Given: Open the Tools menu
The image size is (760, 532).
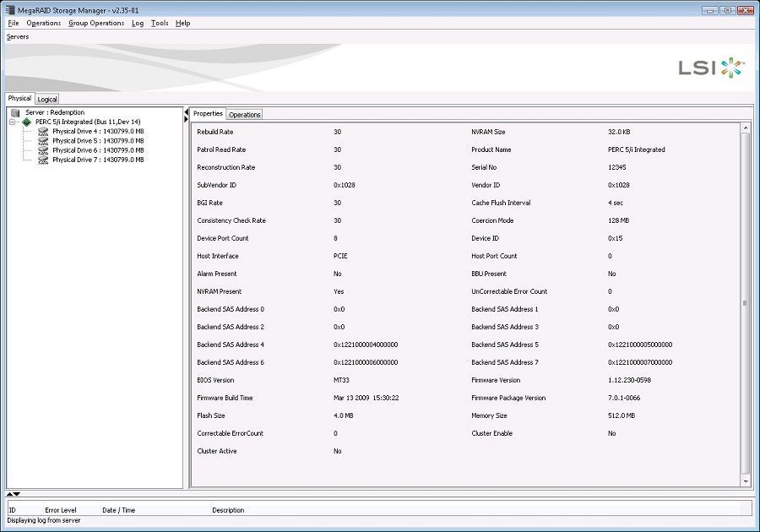Looking at the screenshot, I should click(x=160, y=23).
